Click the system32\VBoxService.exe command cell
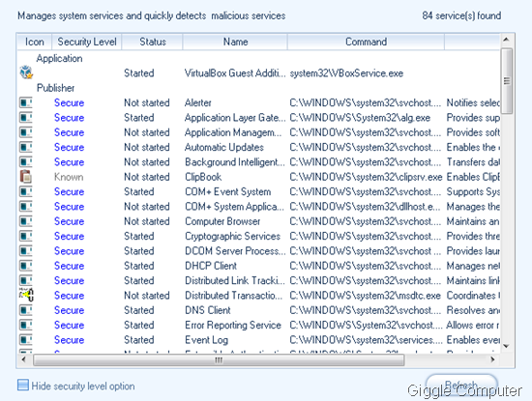This screenshot has height=401, width=532. [346, 72]
